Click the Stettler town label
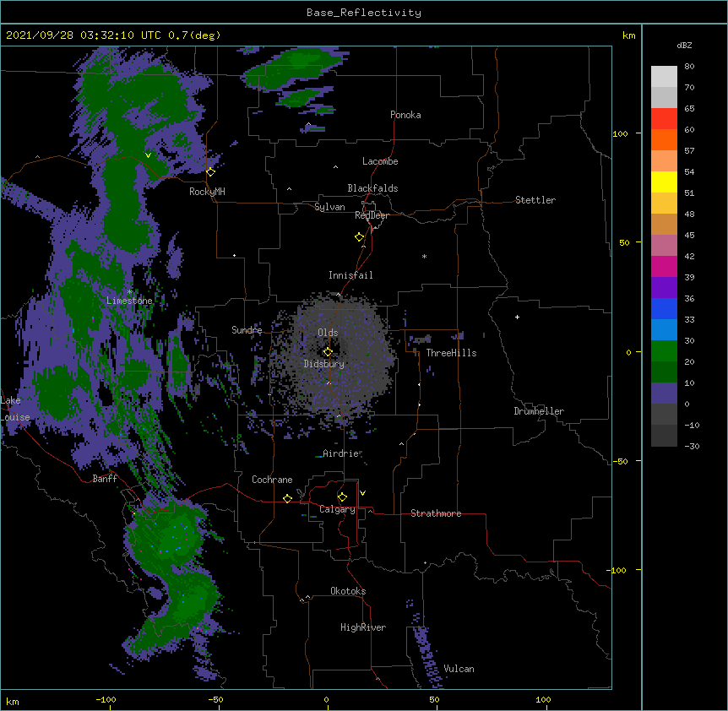 coord(535,200)
